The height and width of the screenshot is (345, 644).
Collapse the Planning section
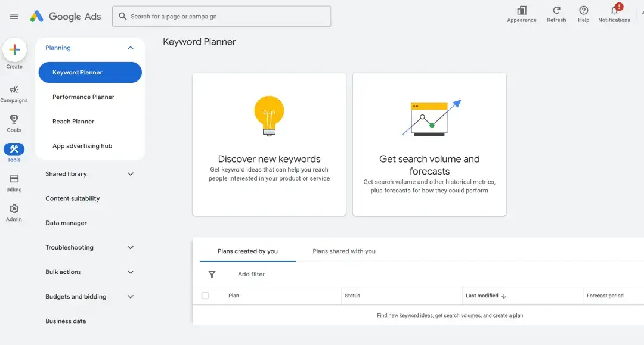[x=131, y=48]
